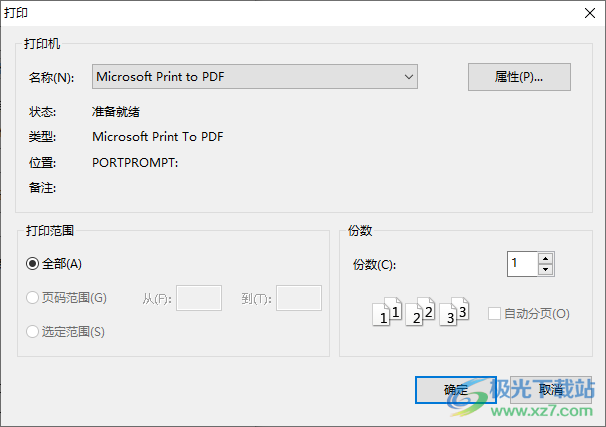Click the 名称(N): label
606x427 pixels.
tap(51, 78)
